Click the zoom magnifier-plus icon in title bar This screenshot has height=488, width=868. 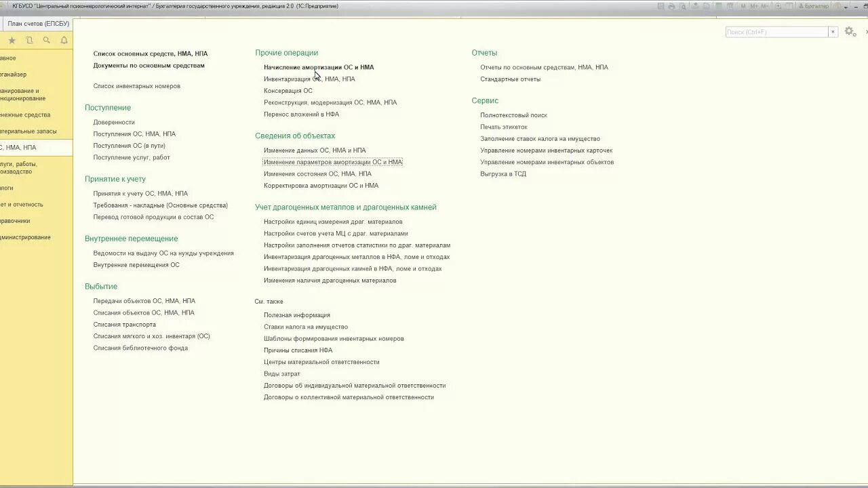click(778, 6)
